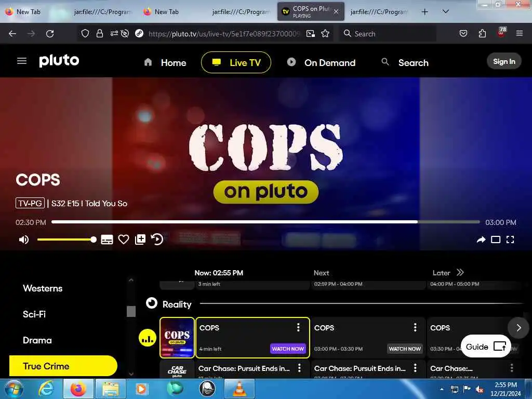Viewport: 532px width, 399px height.
Task: List all tabs dropdown arrow
Action: pos(446,11)
